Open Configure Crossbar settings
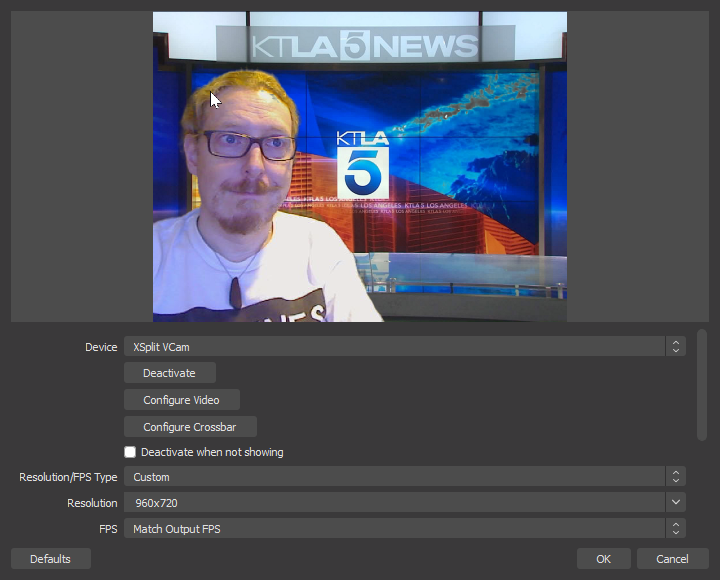The image size is (720, 580). pyautogui.click(x=190, y=427)
